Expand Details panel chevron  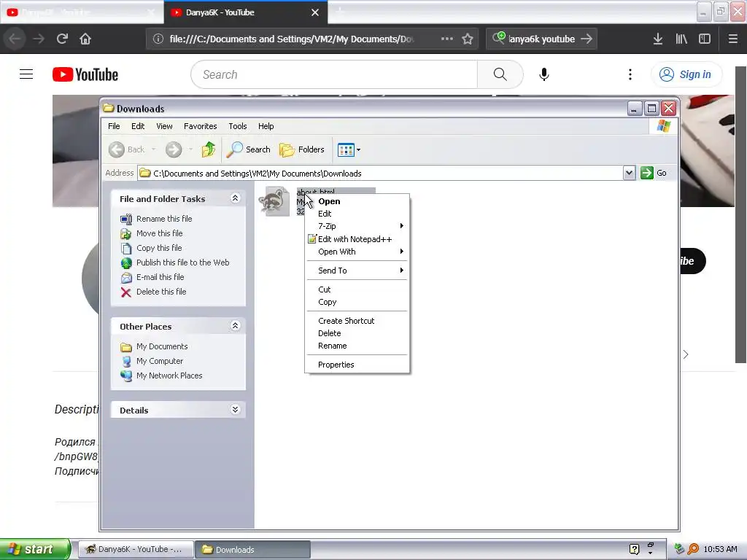coord(235,410)
